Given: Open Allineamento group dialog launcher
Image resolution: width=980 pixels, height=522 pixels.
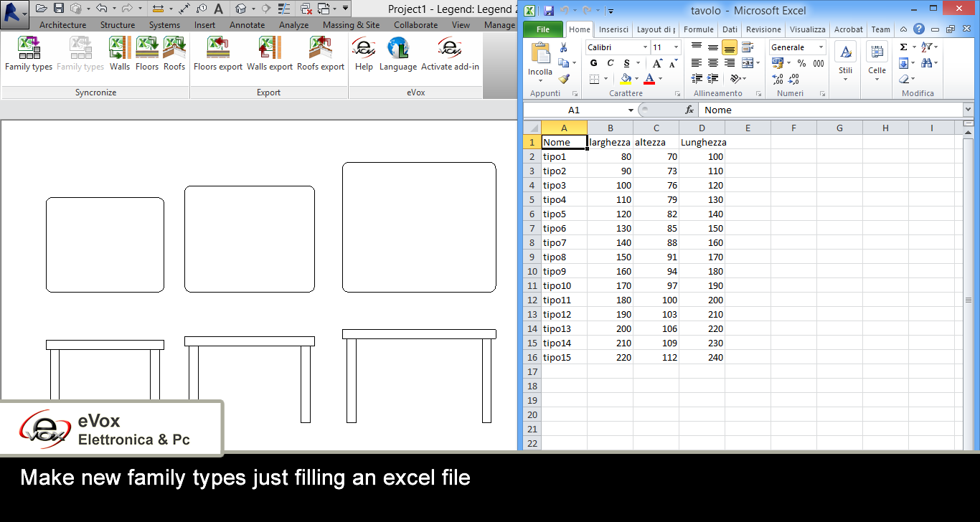Looking at the screenshot, I should pos(758,94).
